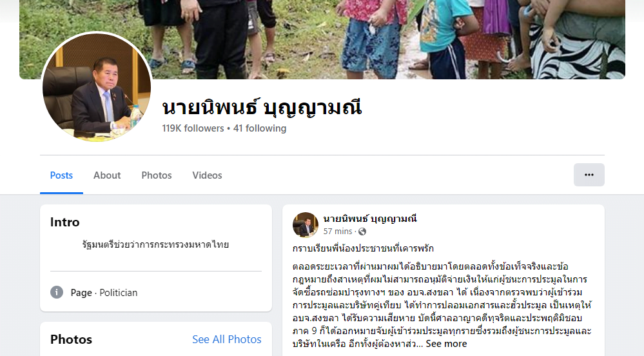The width and height of the screenshot is (644, 356).
Task: Switch to the Posts tab
Action: tap(61, 175)
